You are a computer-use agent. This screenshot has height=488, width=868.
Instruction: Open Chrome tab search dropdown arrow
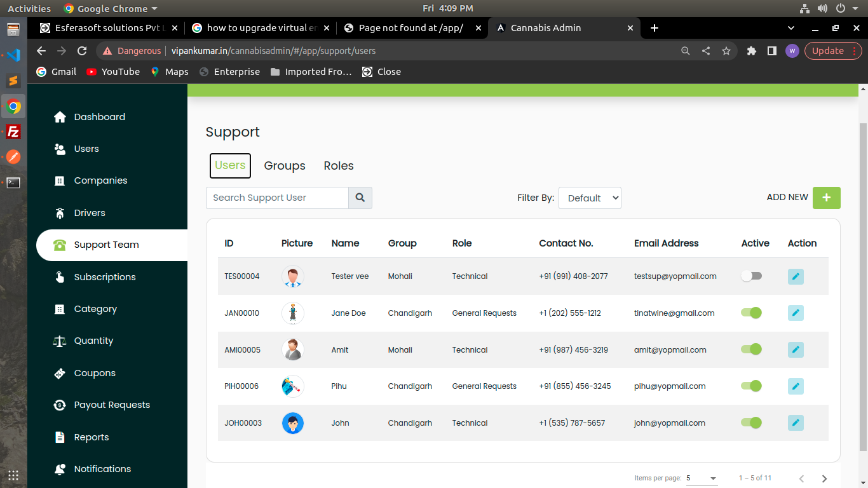(791, 28)
